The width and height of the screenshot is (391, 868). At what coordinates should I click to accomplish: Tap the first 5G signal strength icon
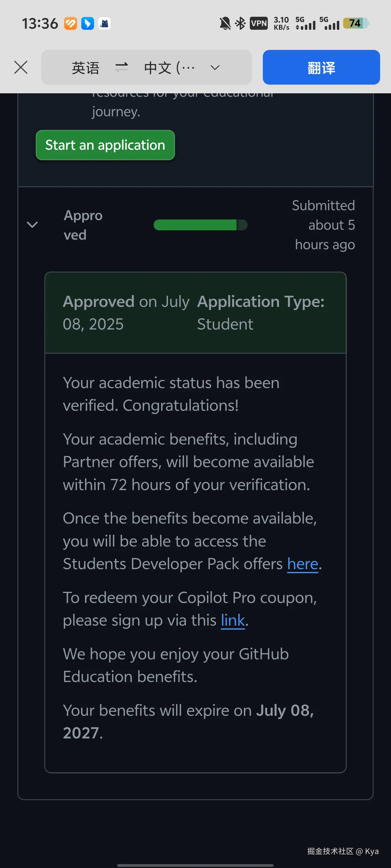coord(305,23)
